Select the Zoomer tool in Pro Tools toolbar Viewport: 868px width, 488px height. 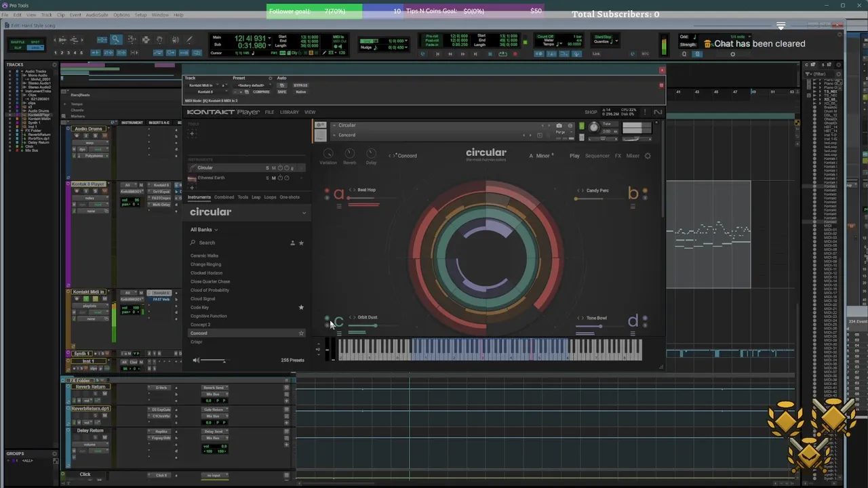tap(116, 40)
